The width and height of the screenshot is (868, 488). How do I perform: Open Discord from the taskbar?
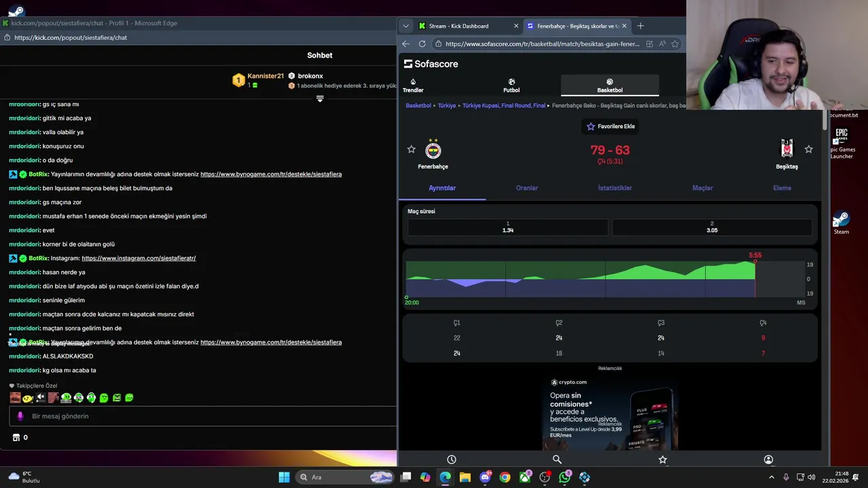[x=485, y=477]
